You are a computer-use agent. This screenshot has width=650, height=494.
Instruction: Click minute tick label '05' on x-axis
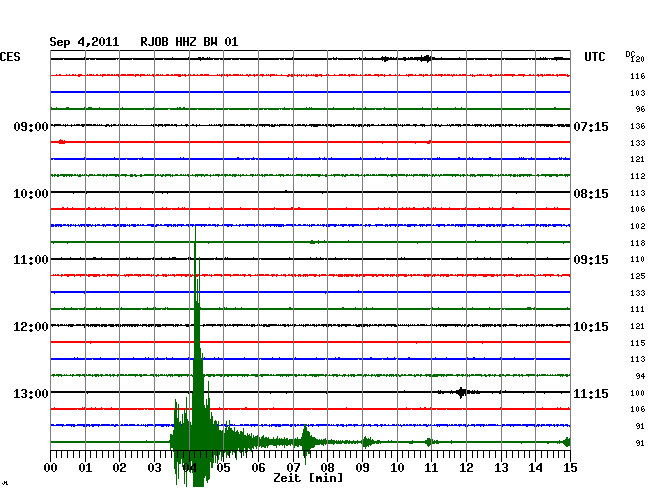pyautogui.click(x=223, y=468)
